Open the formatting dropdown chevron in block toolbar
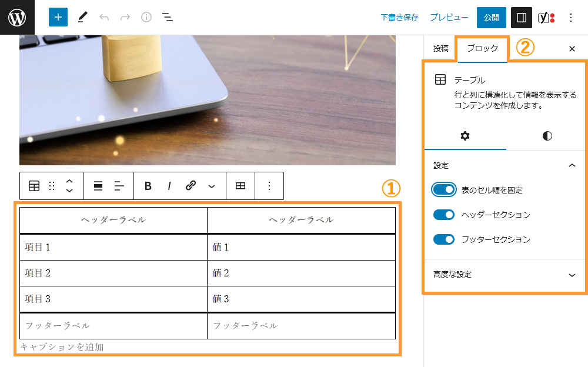Image resolution: width=588 pixels, height=367 pixels. 213,185
